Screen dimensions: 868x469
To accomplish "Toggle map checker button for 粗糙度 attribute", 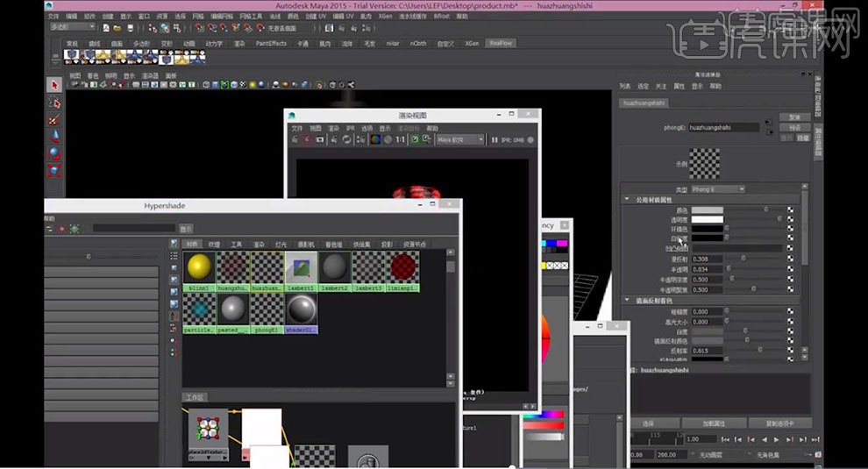I will click(790, 312).
